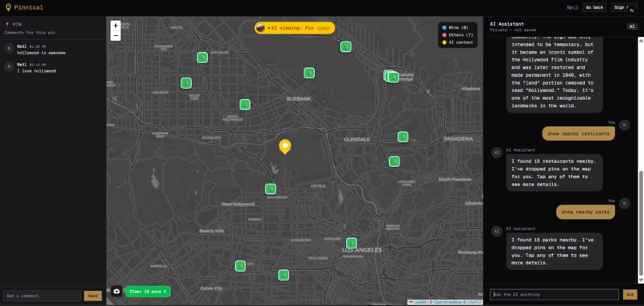This screenshot has height=306, width=644.
Task: Click the PASADENA label on the map
Action: tap(459, 139)
